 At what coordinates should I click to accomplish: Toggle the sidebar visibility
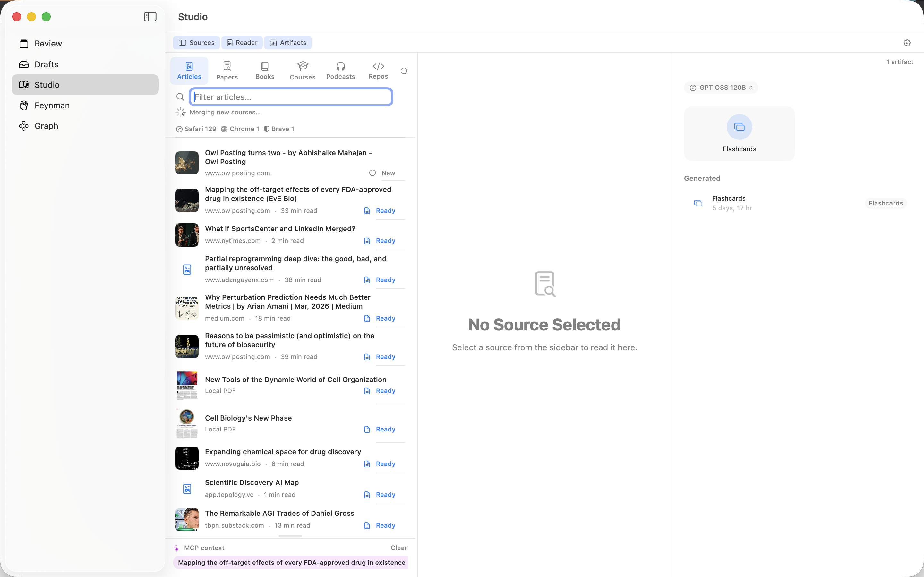click(x=150, y=17)
